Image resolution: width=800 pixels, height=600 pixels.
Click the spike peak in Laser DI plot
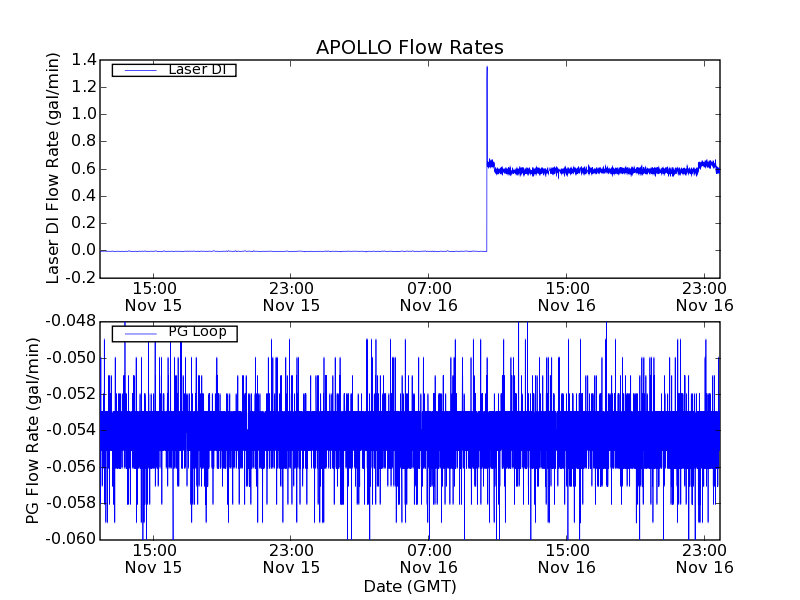point(487,68)
